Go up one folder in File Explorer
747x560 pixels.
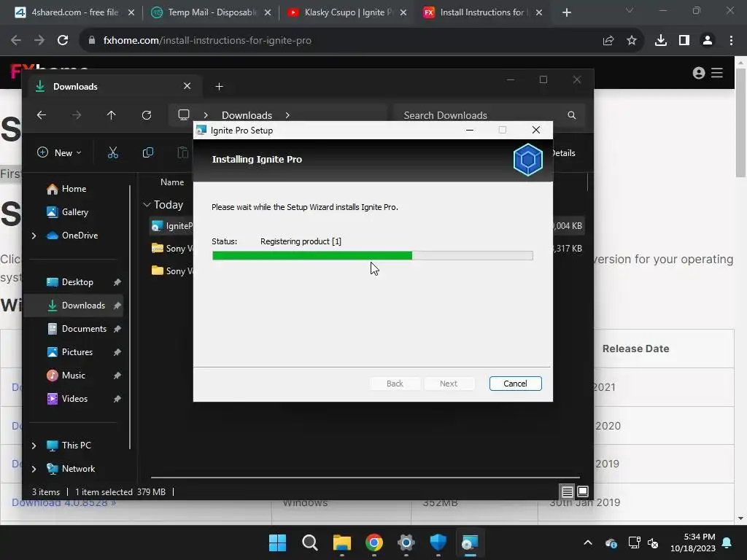pos(111,114)
